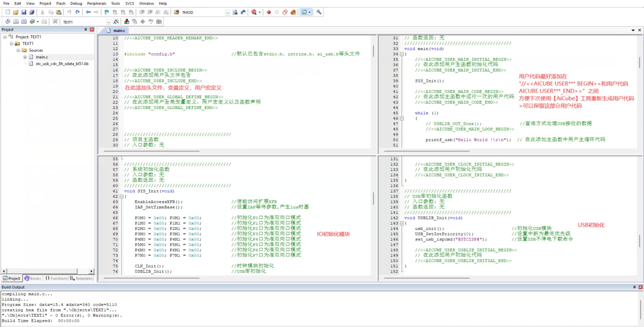This screenshot has height=327, width=644.
Task: Open the TMOD search combo box arrow
Action: pyautogui.click(x=227, y=13)
